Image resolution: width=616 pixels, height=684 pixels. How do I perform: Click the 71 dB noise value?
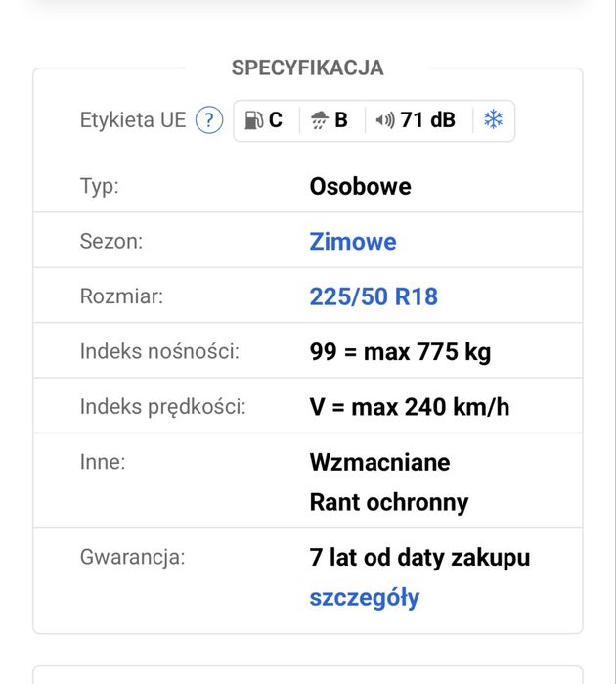pos(427,120)
